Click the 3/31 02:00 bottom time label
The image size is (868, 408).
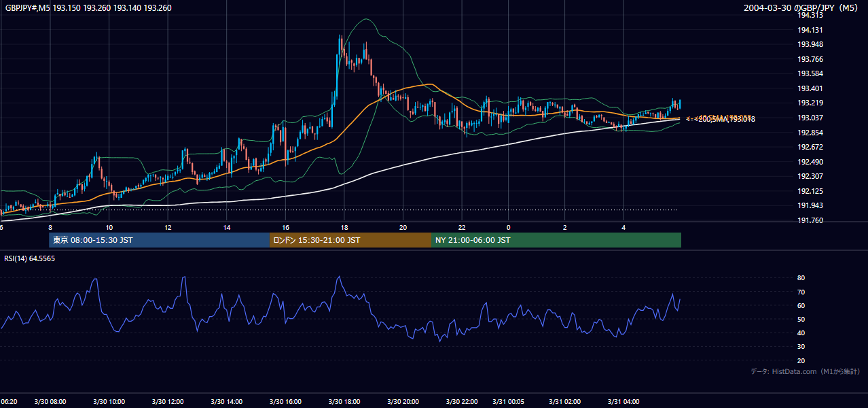pyautogui.click(x=564, y=402)
